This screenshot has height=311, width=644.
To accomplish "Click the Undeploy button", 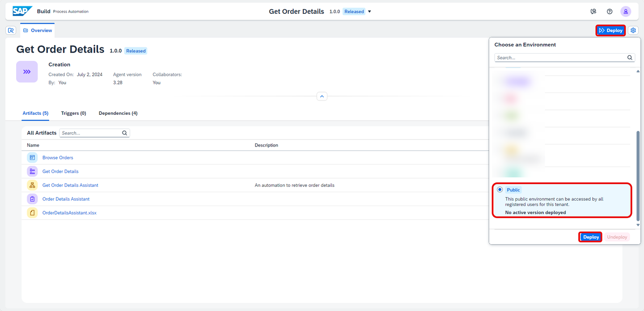I will (x=617, y=237).
